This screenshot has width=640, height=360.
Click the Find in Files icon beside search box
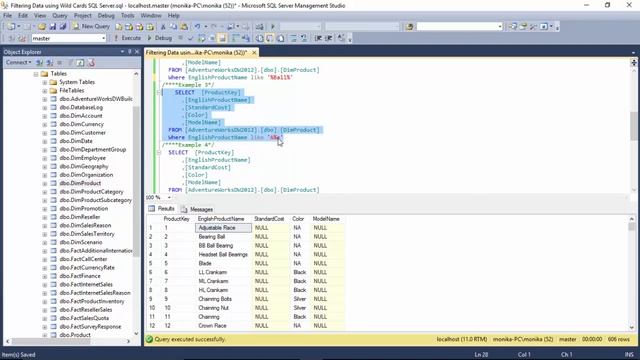pos(409,27)
